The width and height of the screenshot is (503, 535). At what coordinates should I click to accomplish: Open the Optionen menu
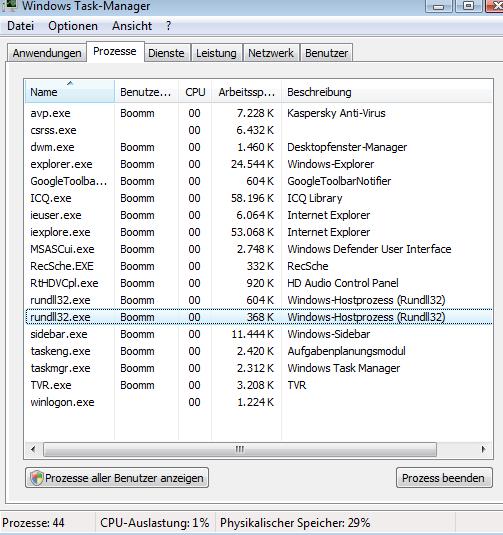[73, 26]
